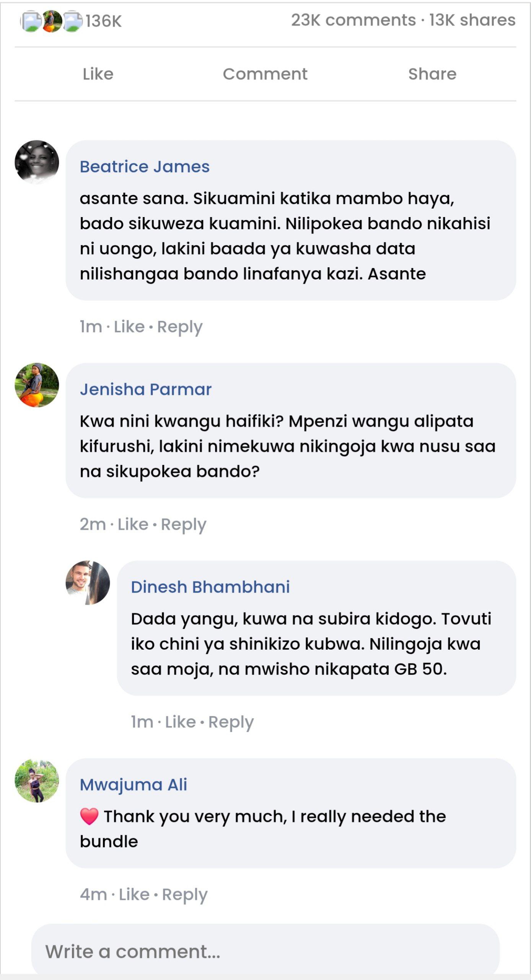
Task: Click the reaction icons next to 136K
Action: pos(51,21)
